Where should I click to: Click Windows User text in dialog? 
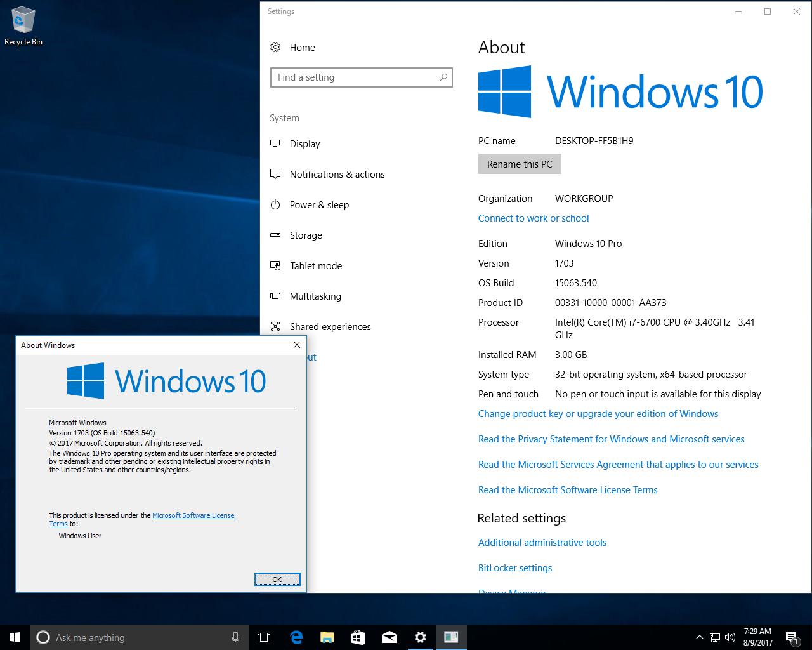click(x=80, y=536)
